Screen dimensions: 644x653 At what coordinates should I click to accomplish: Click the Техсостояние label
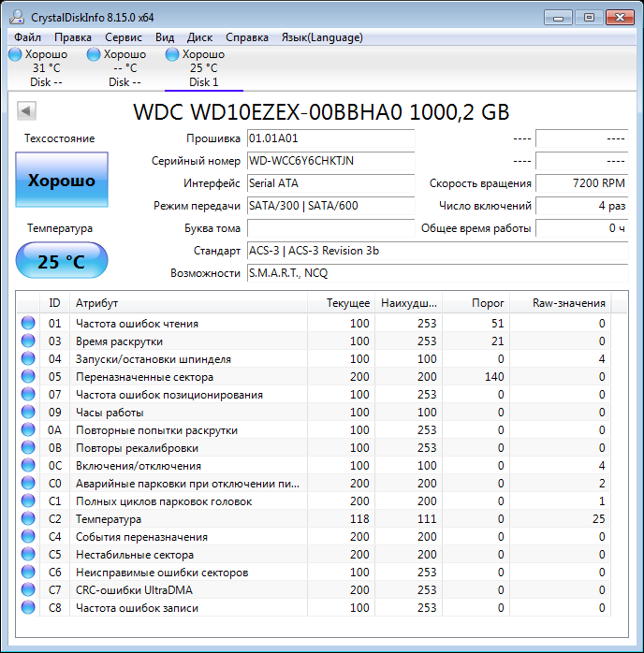[x=60, y=138]
